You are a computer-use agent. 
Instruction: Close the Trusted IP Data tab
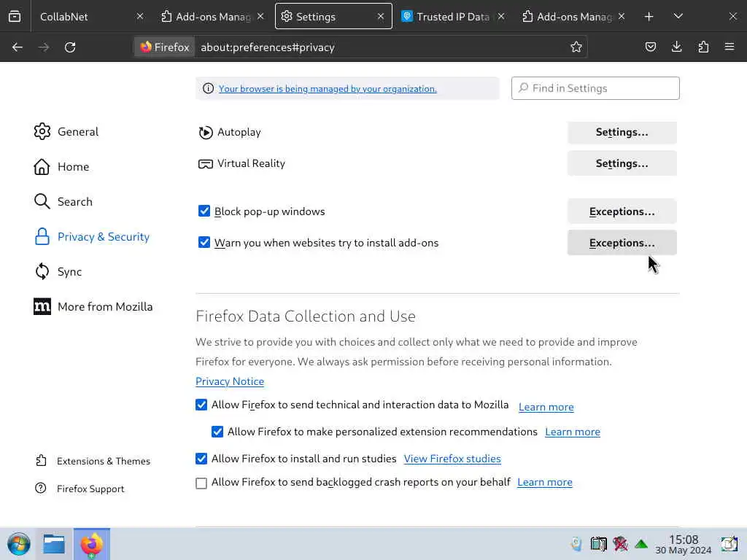[x=501, y=16]
